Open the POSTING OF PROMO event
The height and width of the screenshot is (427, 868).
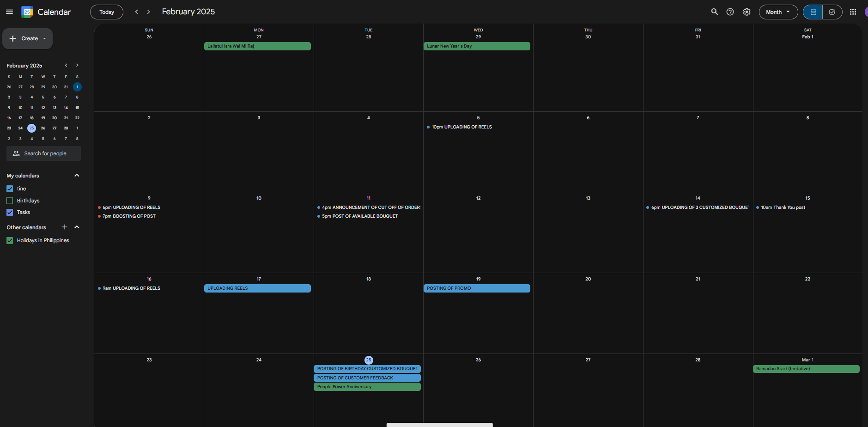point(477,288)
